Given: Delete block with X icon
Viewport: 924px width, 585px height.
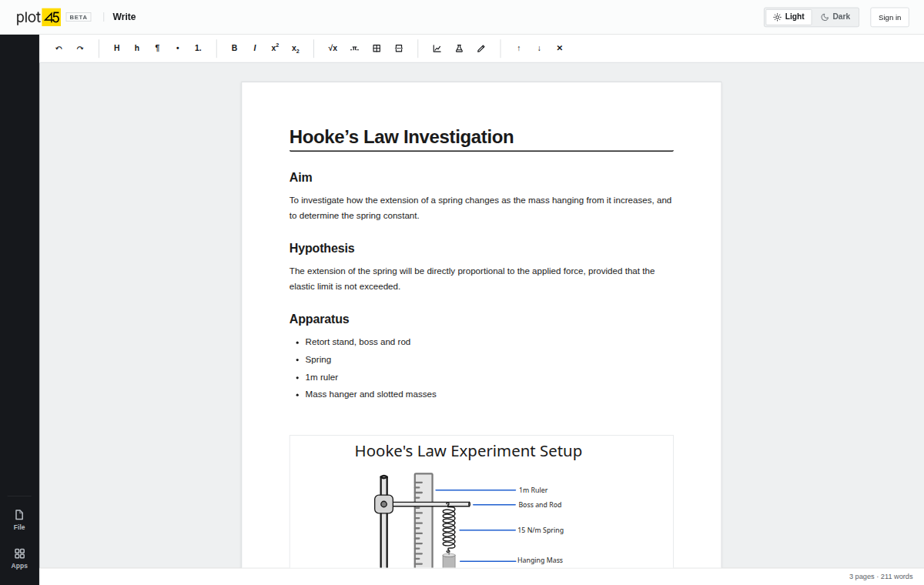Looking at the screenshot, I should [x=560, y=48].
